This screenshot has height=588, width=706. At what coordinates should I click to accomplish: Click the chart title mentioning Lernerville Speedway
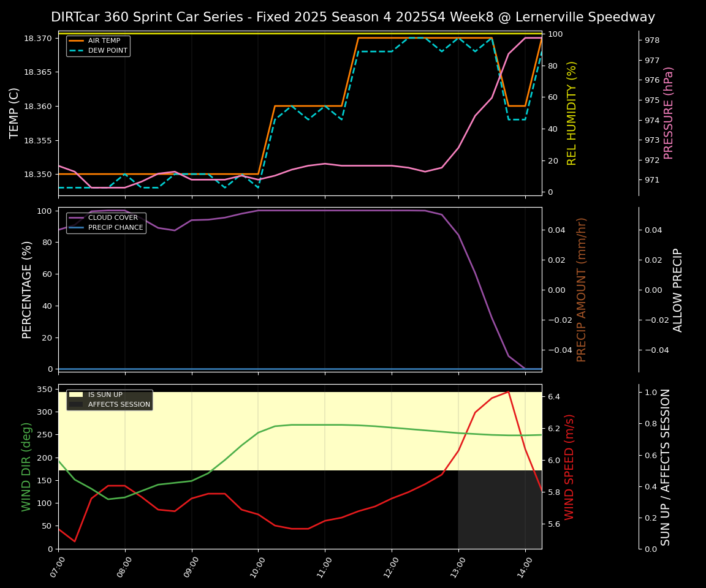(x=353, y=17)
